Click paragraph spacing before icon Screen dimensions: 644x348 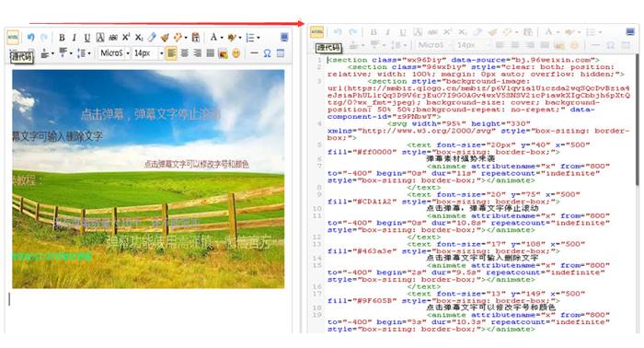[x=44, y=53]
